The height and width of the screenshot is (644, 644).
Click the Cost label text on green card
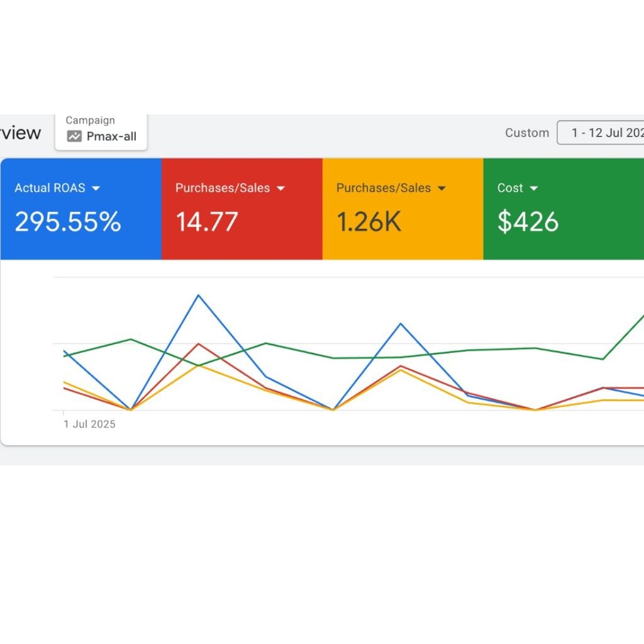(x=510, y=188)
